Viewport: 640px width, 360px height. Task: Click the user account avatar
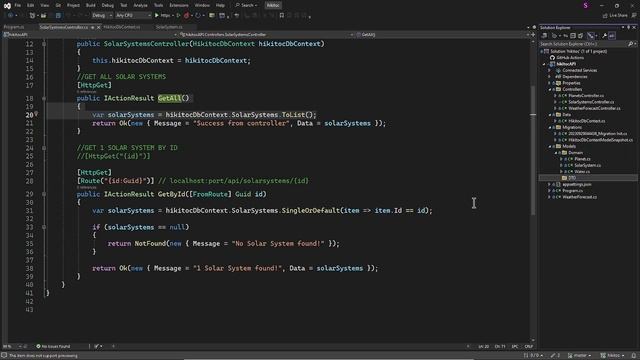click(x=586, y=5)
